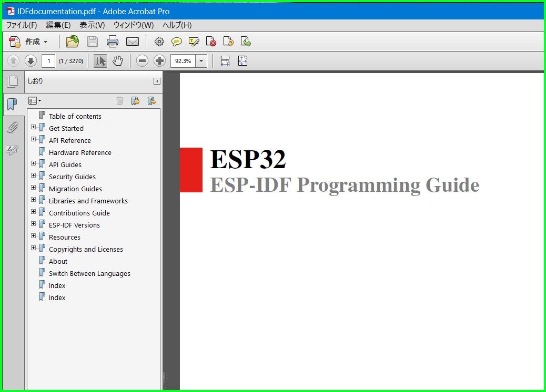
Task: Open the Attachments panel via paperclip icon
Action: point(12,127)
